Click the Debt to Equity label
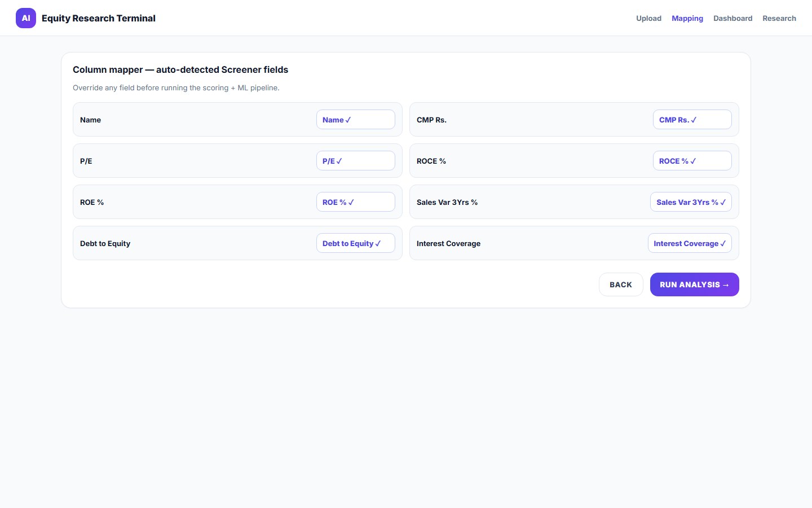Image resolution: width=812 pixels, height=508 pixels. pos(105,243)
